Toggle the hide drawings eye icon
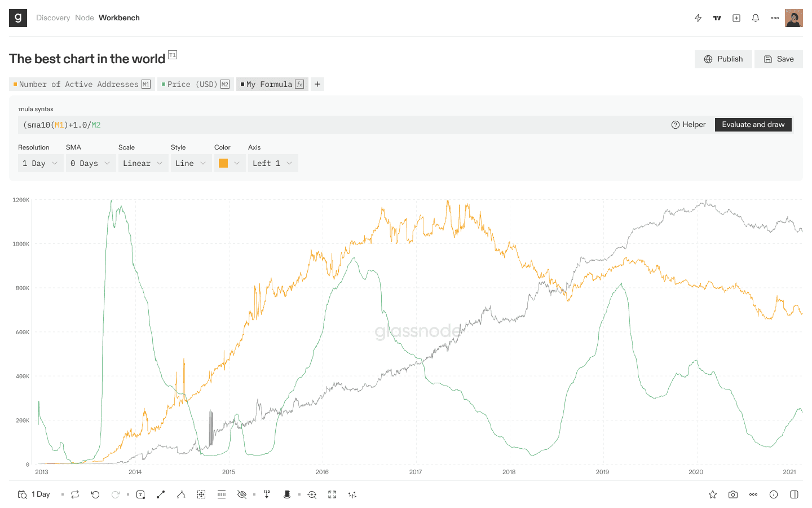The height and width of the screenshot is (508, 812). pyautogui.click(x=242, y=494)
